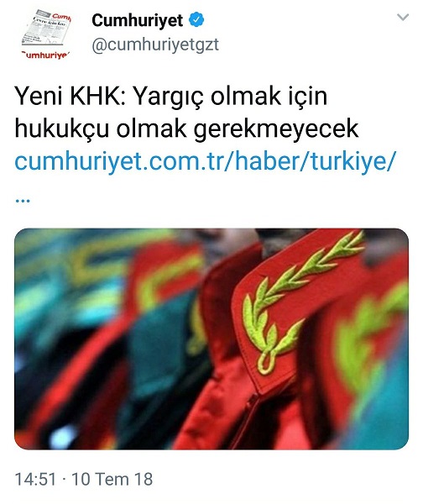Select the tweet text starting Yeni KHK
Image resolution: width=423 pixels, height=504 pixels.
click(x=186, y=113)
